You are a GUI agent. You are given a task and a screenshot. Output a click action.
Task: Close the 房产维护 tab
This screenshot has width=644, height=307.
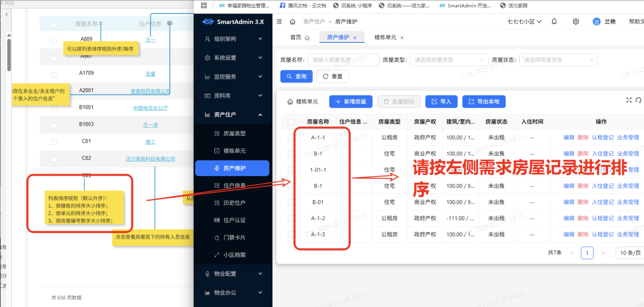click(355, 38)
